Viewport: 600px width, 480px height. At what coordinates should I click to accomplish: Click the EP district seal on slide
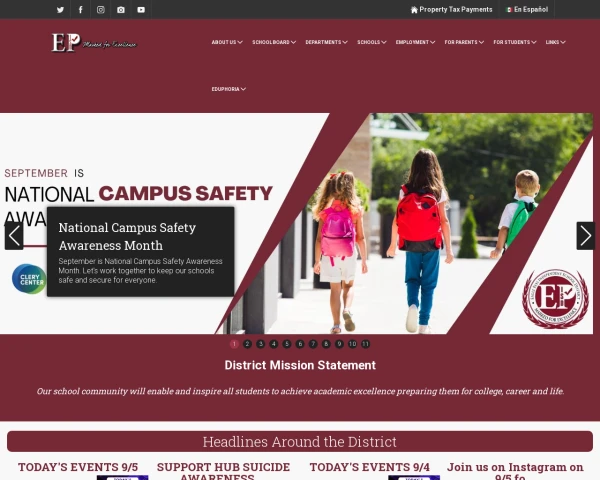[555, 299]
